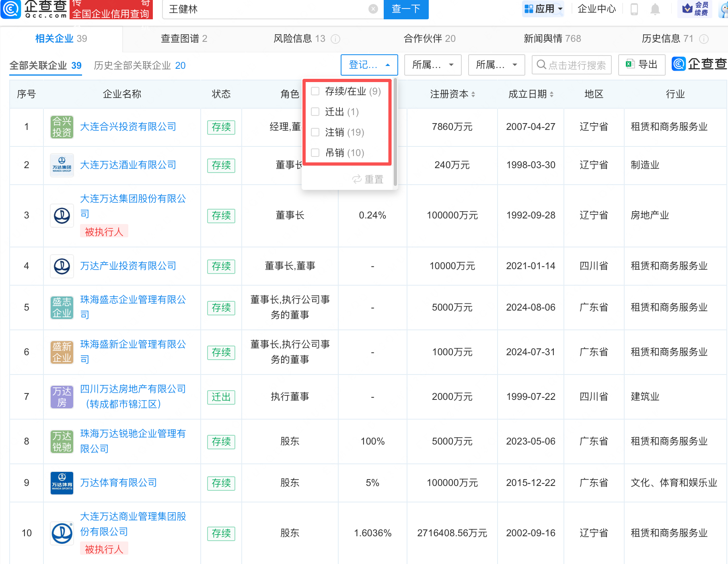Click the risk information info icon

click(335, 39)
